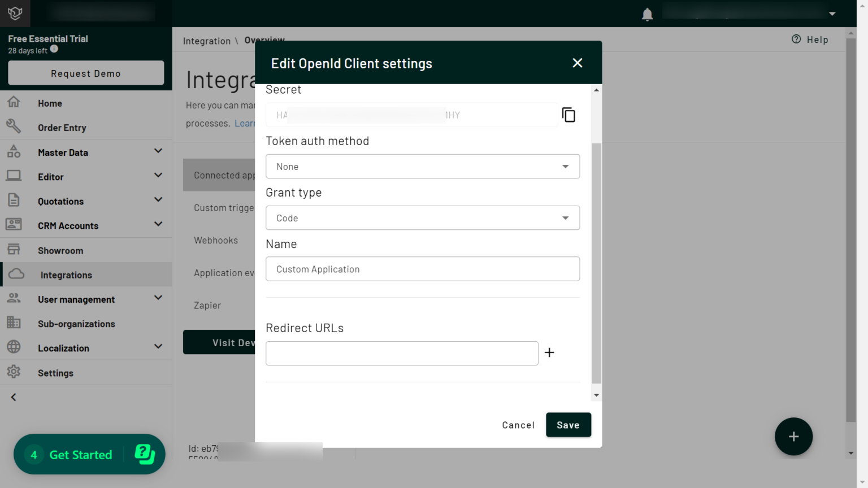Click the Request Demo button
The height and width of the screenshot is (488, 868).
(86, 73)
